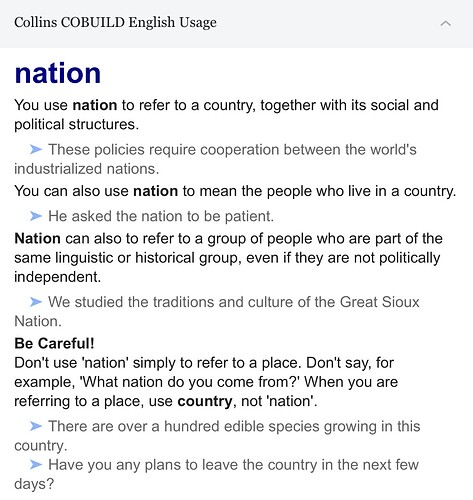Click bold 'nation' in 'You use nation'
This screenshot has height=500, width=473.
95,105
